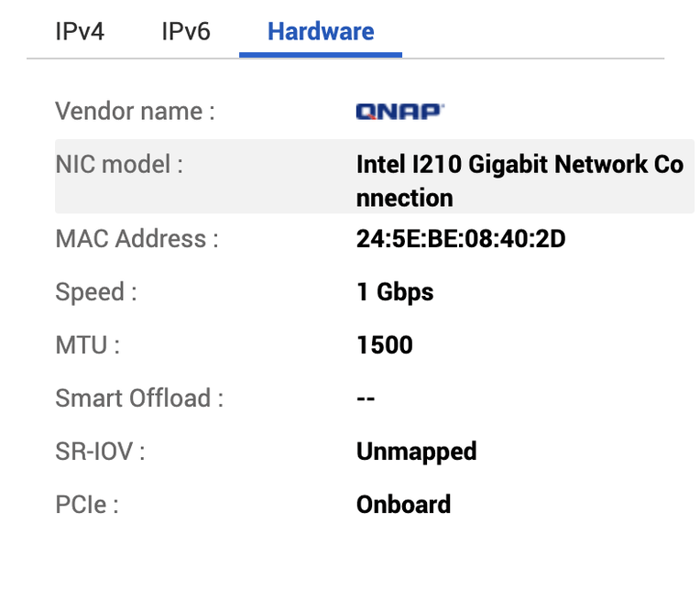
Task: Select the NIC model row label
Action: coord(119,164)
